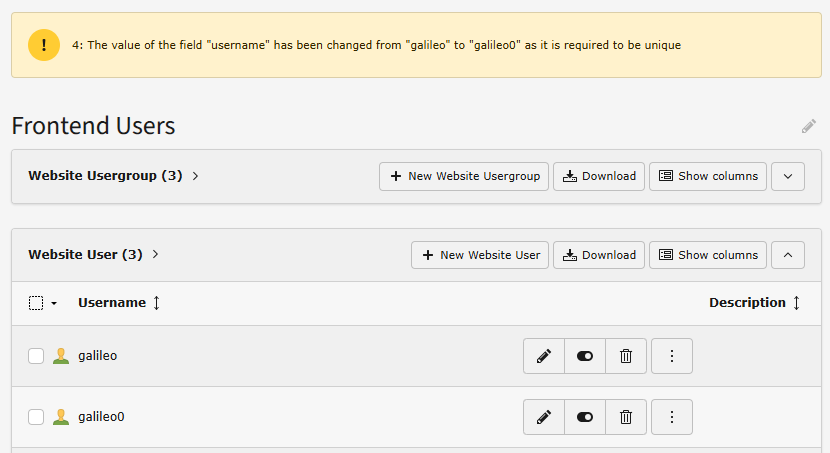Check the galileo row checkbox

pyautogui.click(x=36, y=356)
